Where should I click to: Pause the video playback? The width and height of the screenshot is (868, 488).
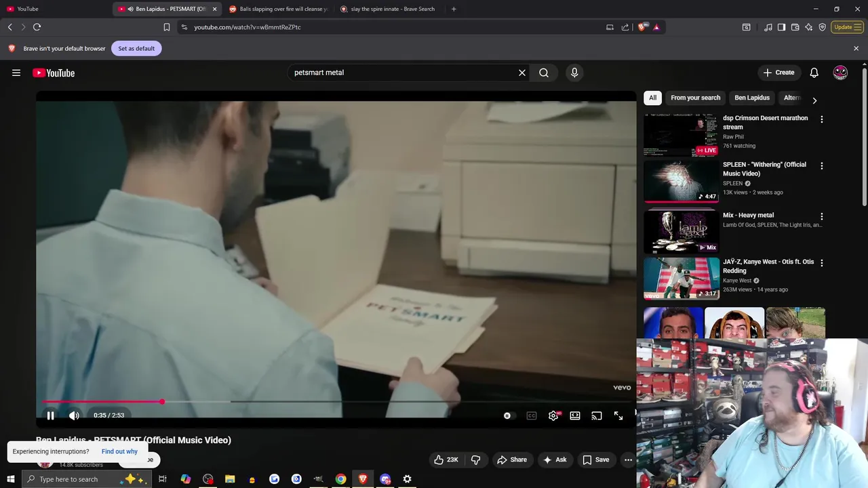tap(50, 415)
